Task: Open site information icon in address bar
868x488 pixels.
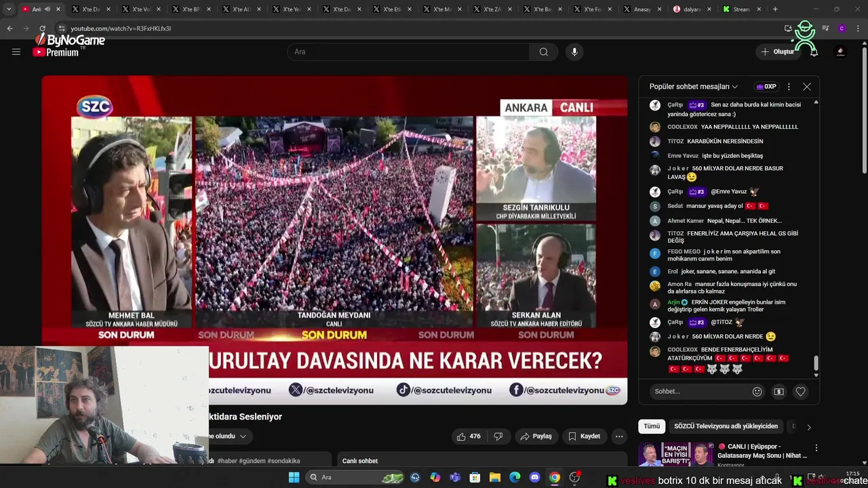Action: 62,28
